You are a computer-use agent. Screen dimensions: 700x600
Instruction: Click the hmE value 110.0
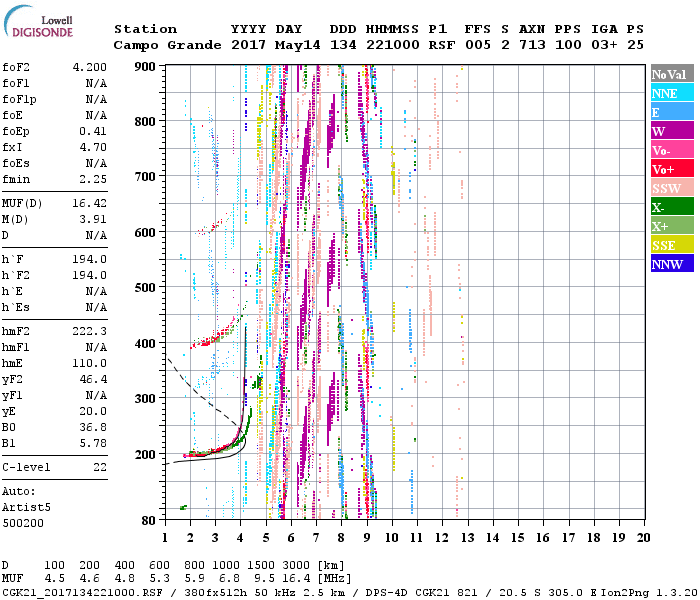coord(90,363)
